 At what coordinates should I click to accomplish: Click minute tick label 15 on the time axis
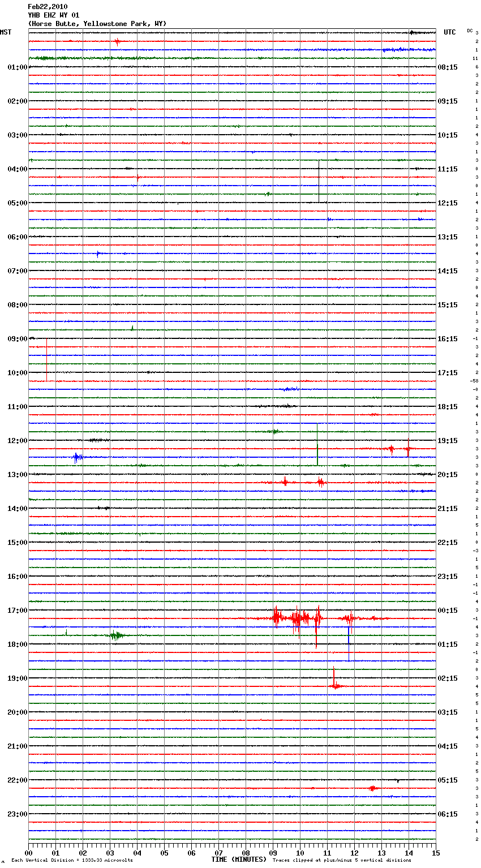436,853
